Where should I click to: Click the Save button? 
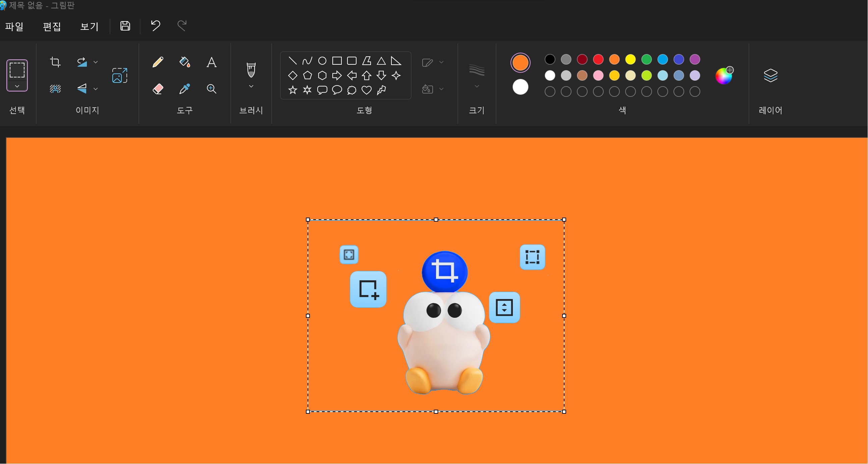125,25
